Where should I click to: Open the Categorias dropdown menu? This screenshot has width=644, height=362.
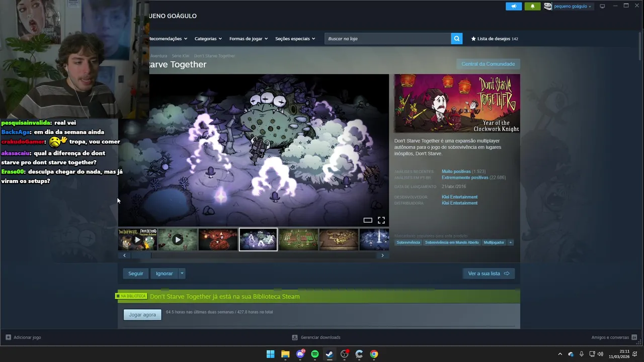(208, 39)
